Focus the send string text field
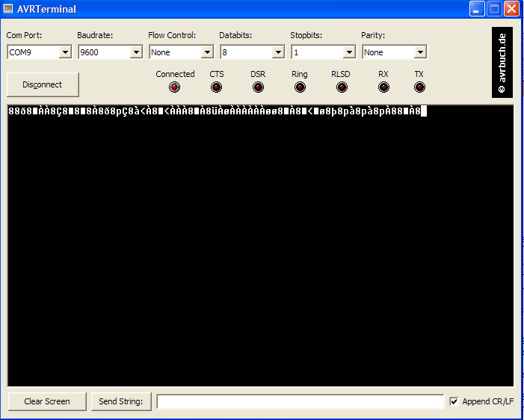Screen dimensions: 524x420 [x=300, y=401]
